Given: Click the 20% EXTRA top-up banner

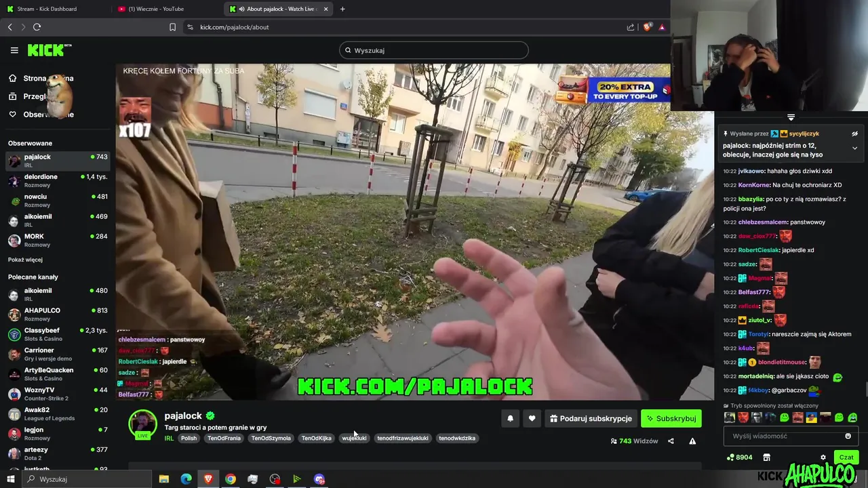Looking at the screenshot, I should coord(612,90).
